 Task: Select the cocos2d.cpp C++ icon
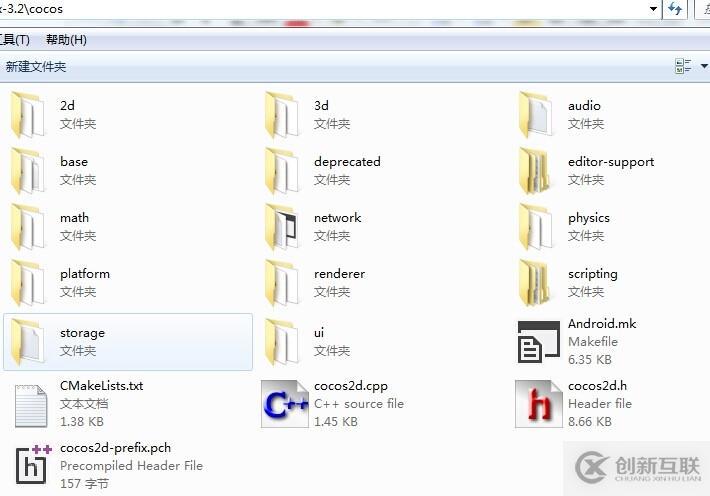285,404
